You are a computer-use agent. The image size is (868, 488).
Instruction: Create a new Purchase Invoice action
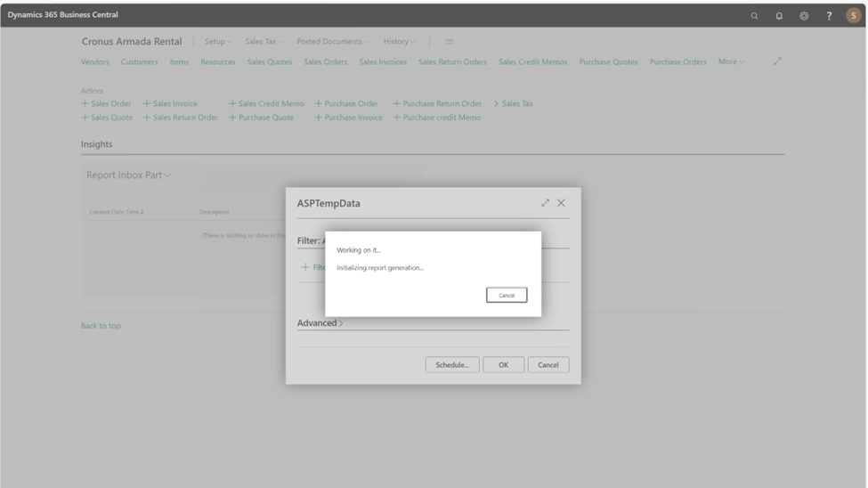(349, 118)
